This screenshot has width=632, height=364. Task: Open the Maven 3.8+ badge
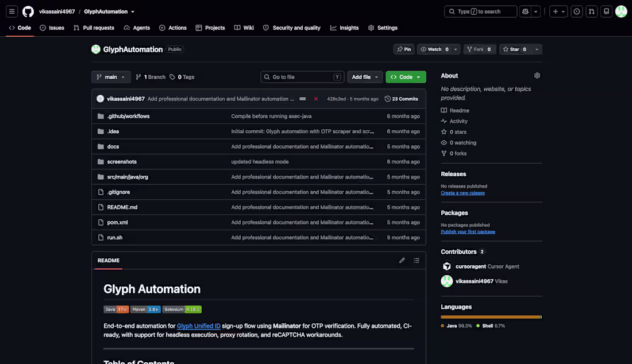click(x=145, y=309)
